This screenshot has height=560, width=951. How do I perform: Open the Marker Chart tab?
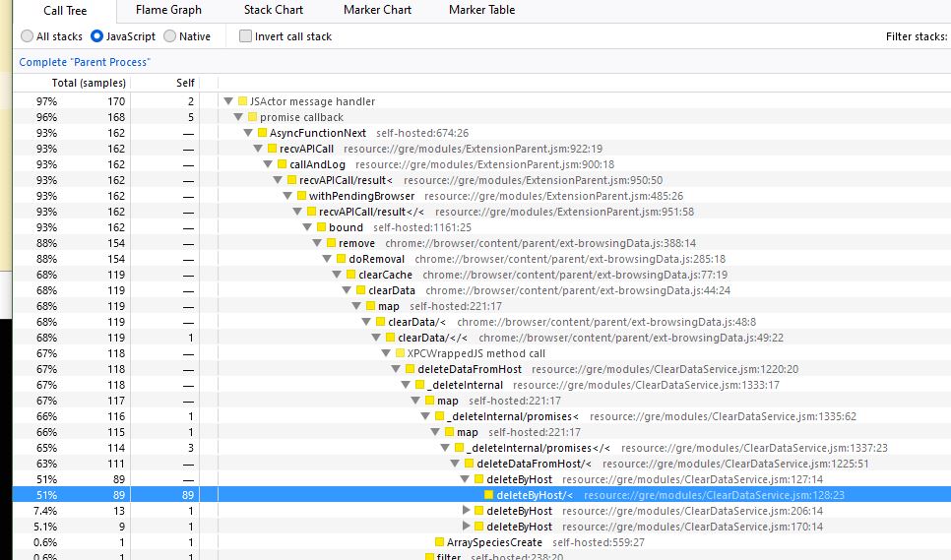(377, 10)
